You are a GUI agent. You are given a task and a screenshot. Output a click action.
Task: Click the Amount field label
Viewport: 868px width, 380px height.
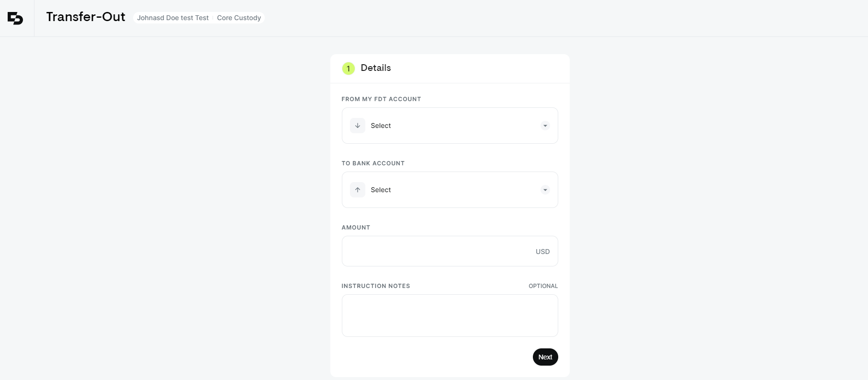tap(356, 228)
